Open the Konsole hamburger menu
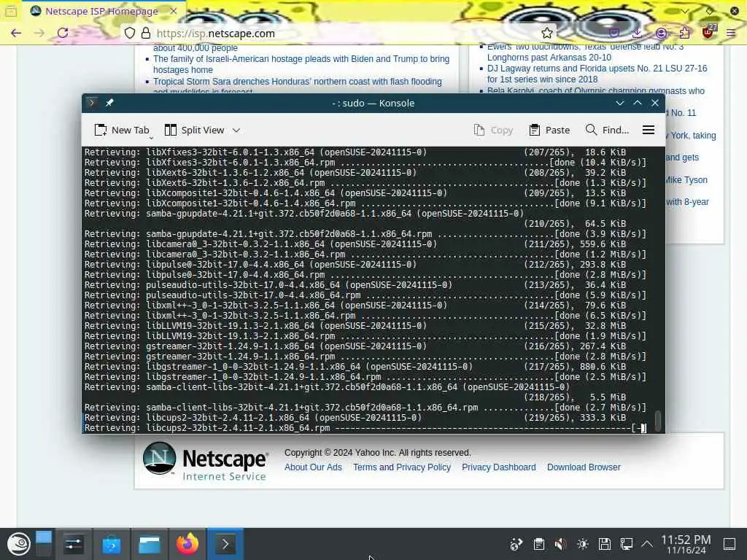This screenshot has height=560, width=747. (x=649, y=130)
